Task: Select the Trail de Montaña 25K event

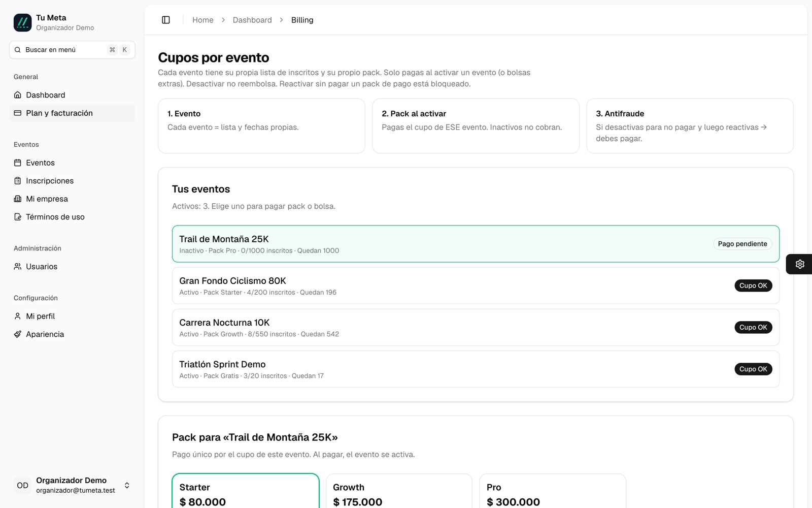Action: 476,244
